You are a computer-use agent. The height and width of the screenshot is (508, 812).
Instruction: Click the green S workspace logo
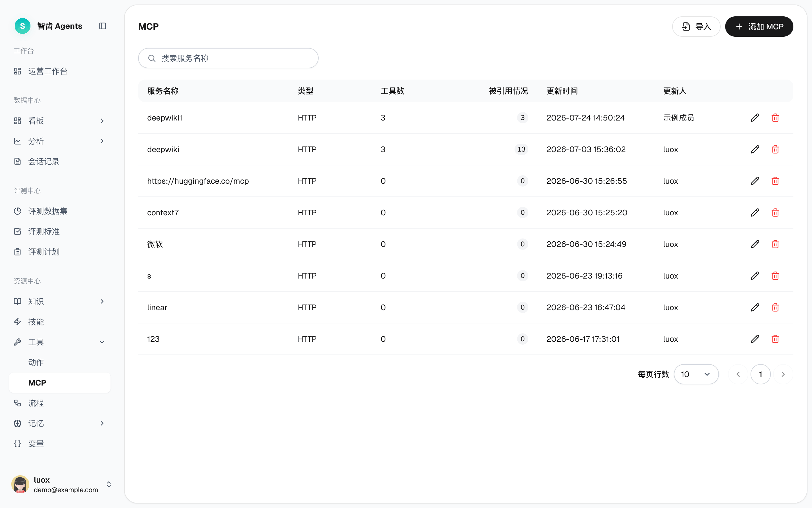(23, 26)
